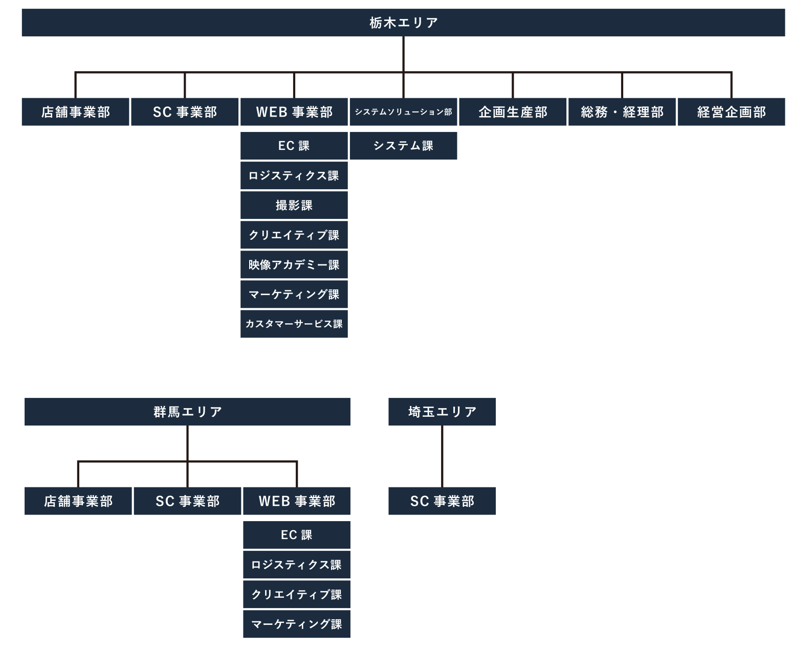
Task: Click ロジスティクス課 in 栃木エリア
Action: (294, 175)
